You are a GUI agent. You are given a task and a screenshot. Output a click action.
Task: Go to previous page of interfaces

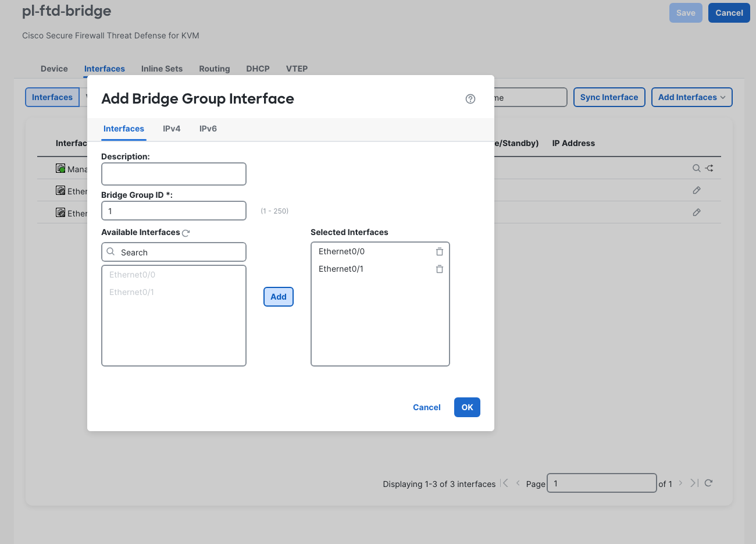pyautogui.click(x=518, y=483)
